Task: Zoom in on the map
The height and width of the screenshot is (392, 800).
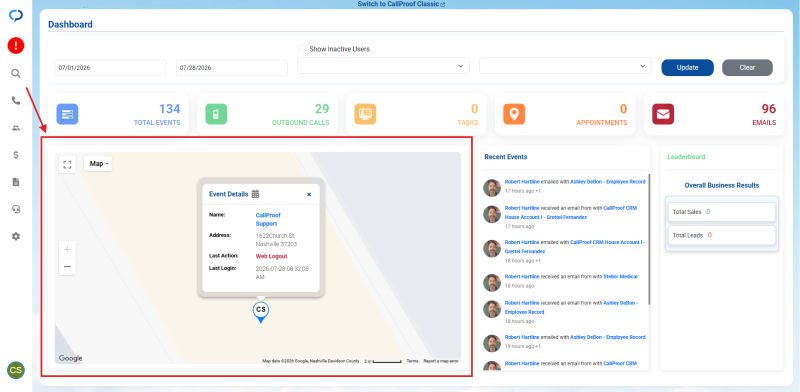Action: click(x=67, y=250)
